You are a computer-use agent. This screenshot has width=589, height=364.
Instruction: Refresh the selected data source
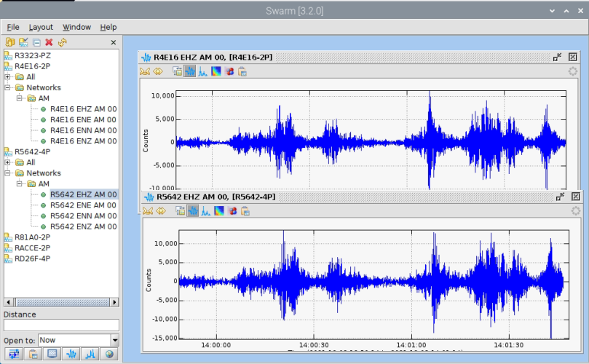(x=62, y=42)
